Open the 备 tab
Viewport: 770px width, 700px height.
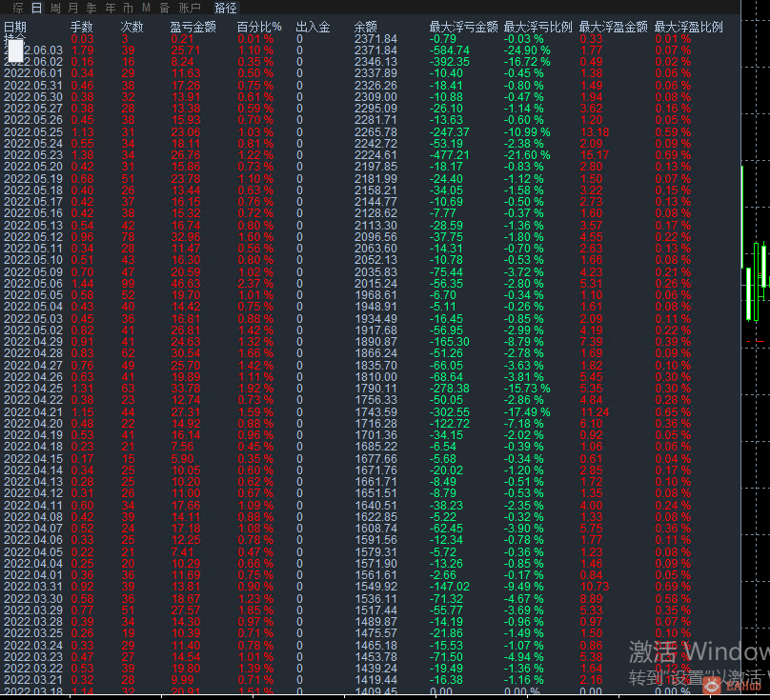pyautogui.click(x=165, y=8)
